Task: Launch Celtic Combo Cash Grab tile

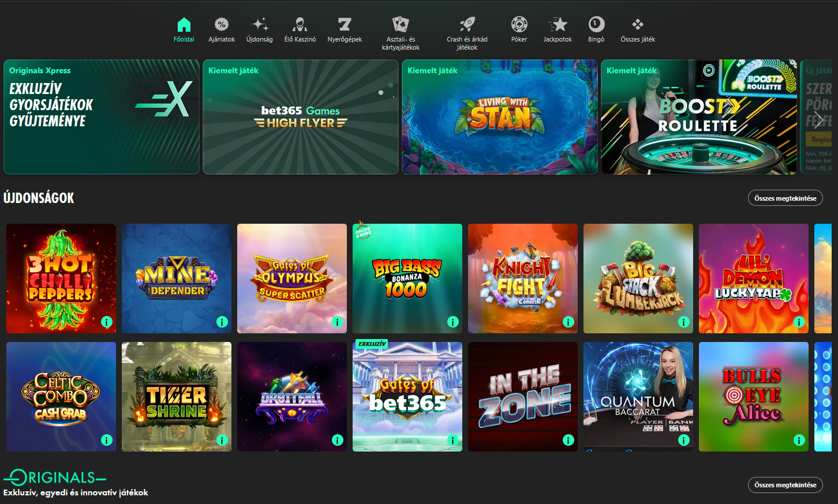Action: coord(61,397)
